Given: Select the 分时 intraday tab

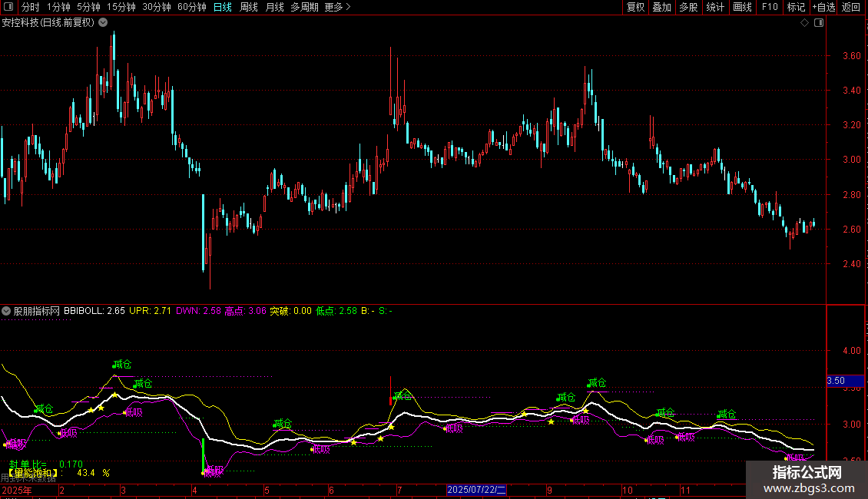Looking at the screenshot, I should pos(30,8).
